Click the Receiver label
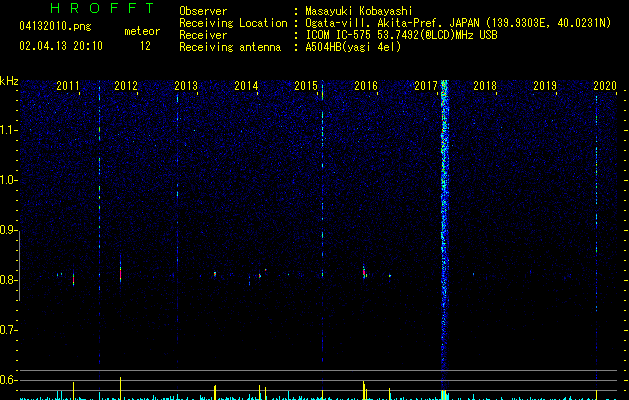 coord(203,35)
